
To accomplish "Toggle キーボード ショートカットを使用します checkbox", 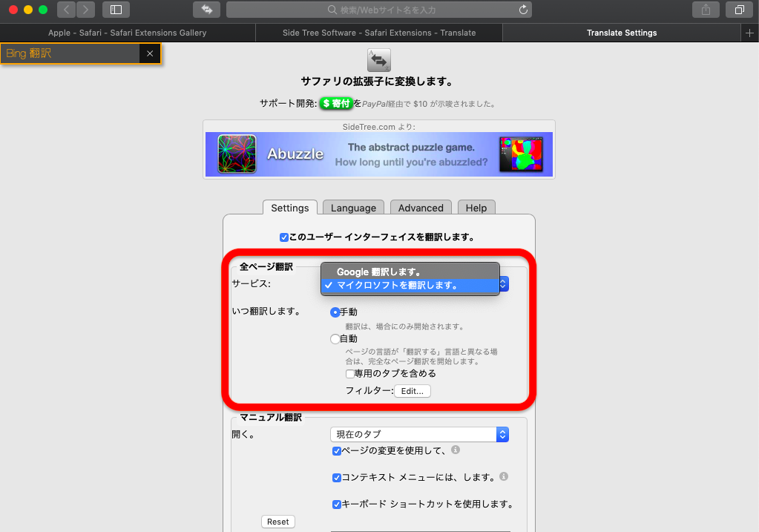I will (x=337, y=505).
